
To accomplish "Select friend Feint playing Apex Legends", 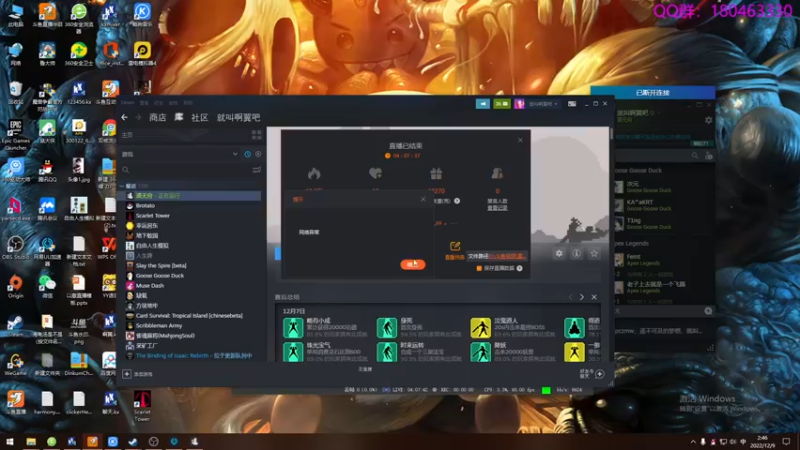I will pyautogui.click(x=663, y=260).
